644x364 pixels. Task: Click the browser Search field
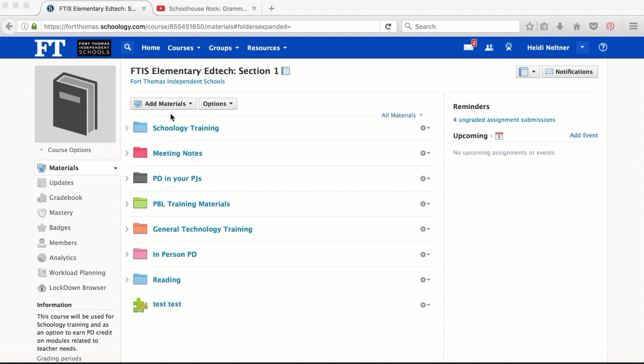[x=461, y=26]
